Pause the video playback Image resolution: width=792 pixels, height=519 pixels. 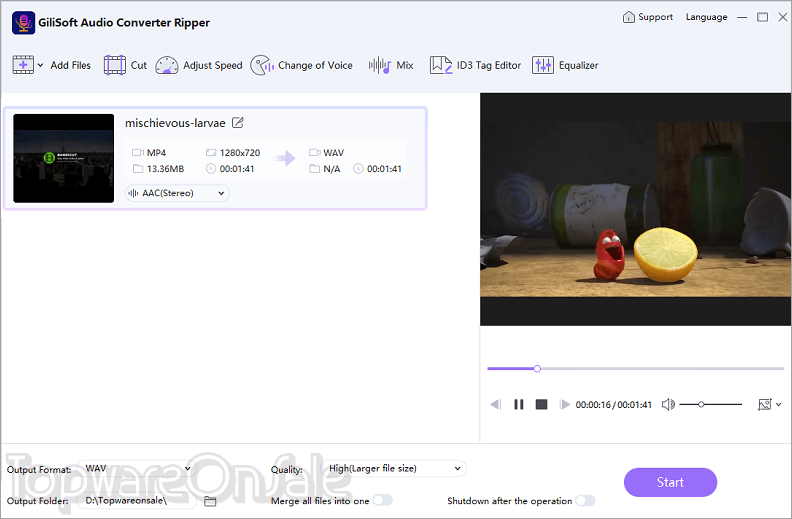point(518,404)
